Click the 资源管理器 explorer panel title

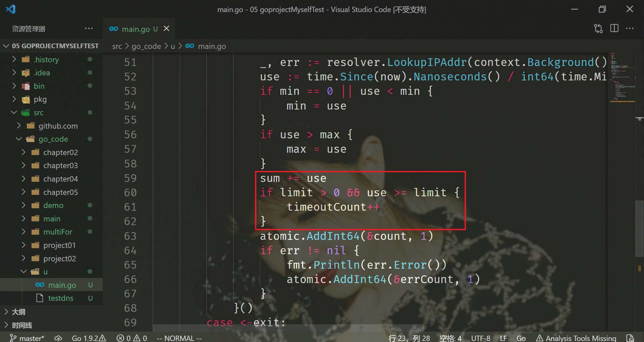(x=29, y=29)
